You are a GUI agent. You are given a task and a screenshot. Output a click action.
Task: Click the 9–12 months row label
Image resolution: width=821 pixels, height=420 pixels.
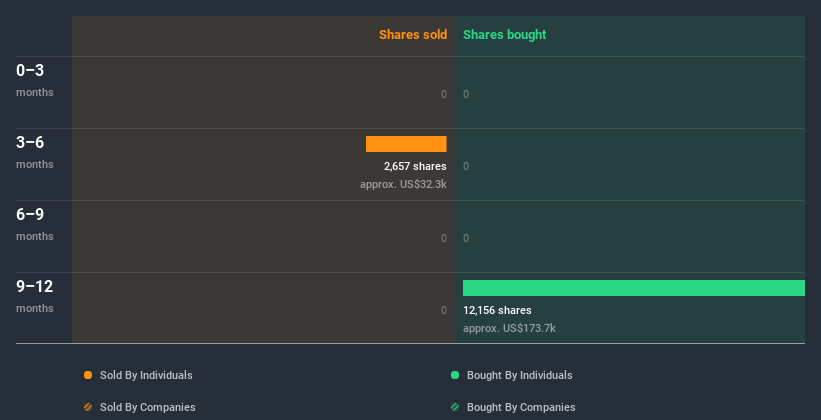pyautogui.click(x=35, y=296)
